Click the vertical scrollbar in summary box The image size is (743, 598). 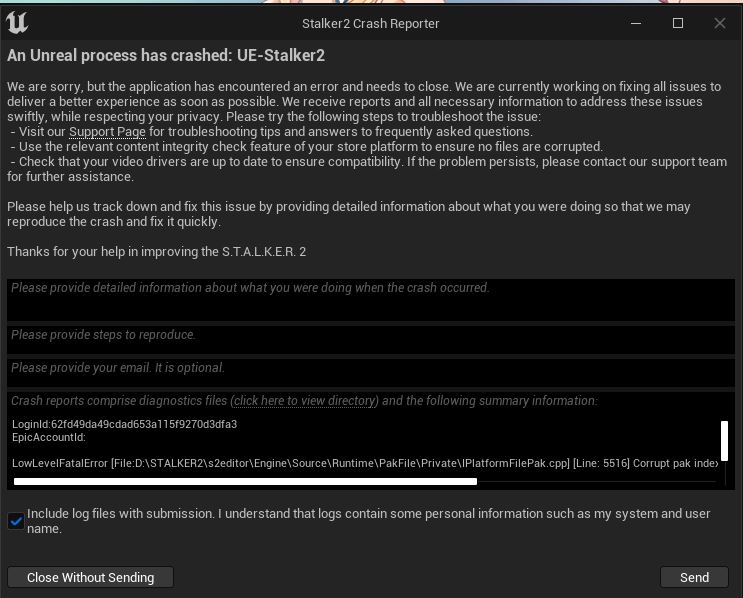(724, 440)
